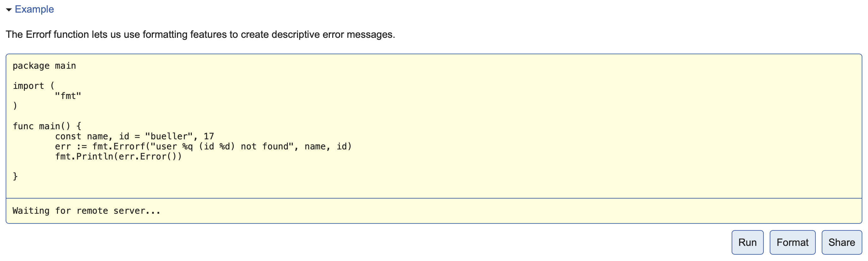868x261 pixels.
Task: Place cursor on the import line
Action: [33, 86]
